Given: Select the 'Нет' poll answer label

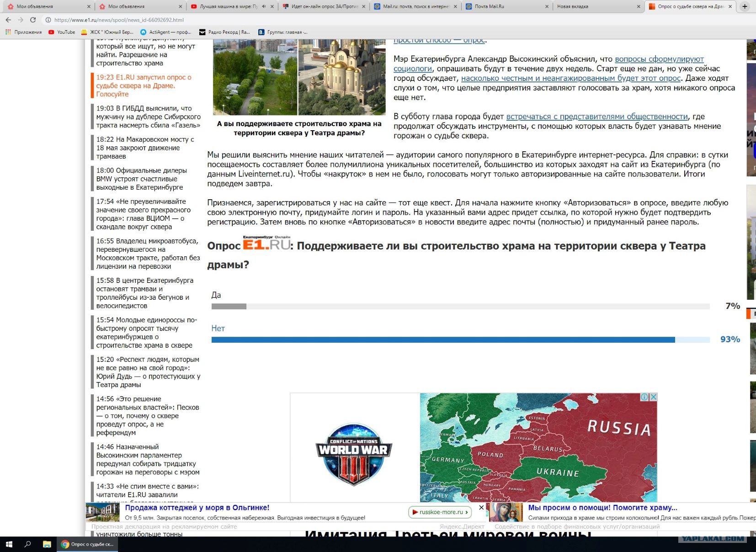Looking at the screenshot, I should coord(218,328).
